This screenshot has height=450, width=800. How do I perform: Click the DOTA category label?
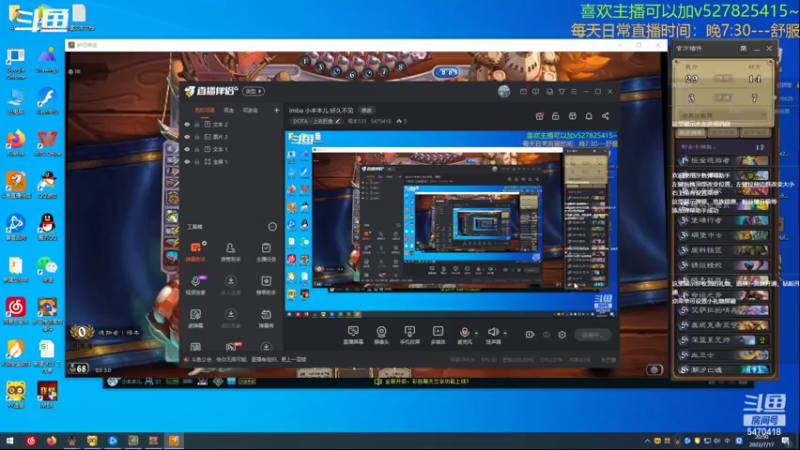tap(313, 121)
